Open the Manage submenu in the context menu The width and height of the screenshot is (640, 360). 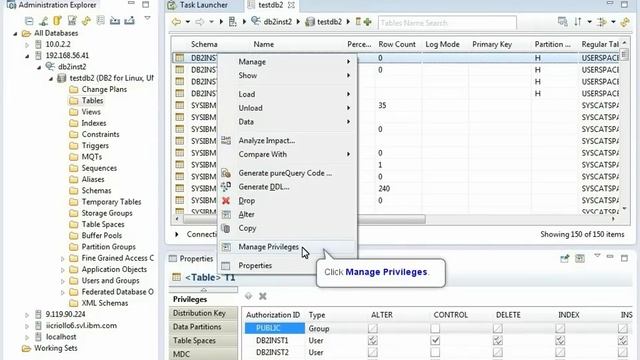[288, 62]
